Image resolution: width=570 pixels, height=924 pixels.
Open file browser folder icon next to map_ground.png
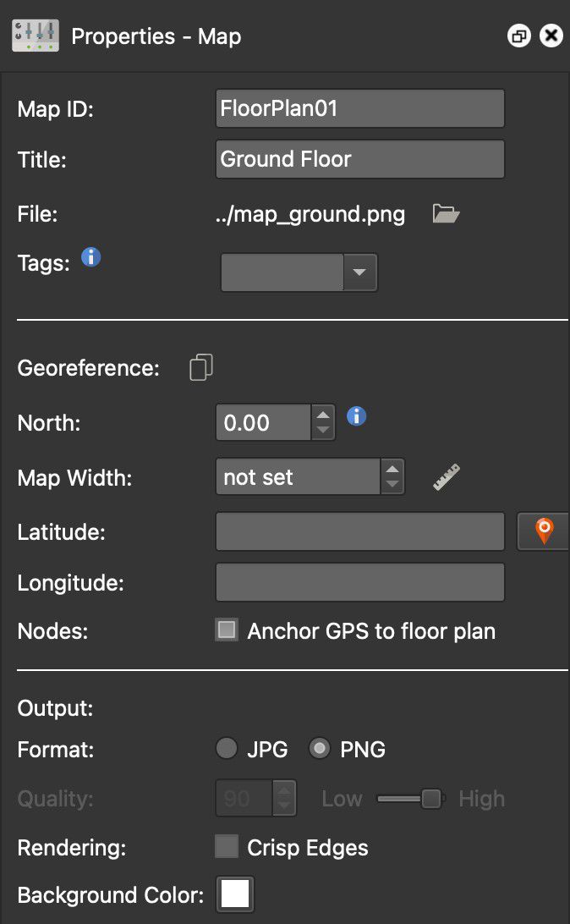[446, 213]
